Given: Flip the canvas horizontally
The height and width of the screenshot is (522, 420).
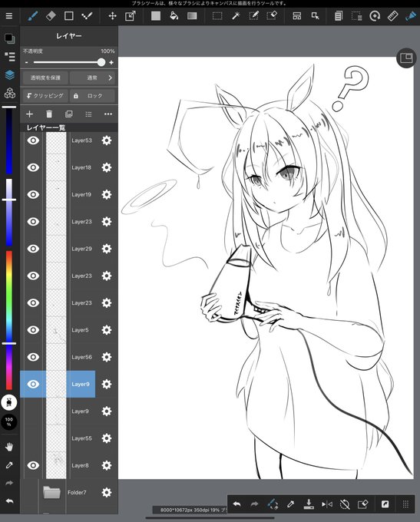Looking at the screenshot, I should (327, 504).
